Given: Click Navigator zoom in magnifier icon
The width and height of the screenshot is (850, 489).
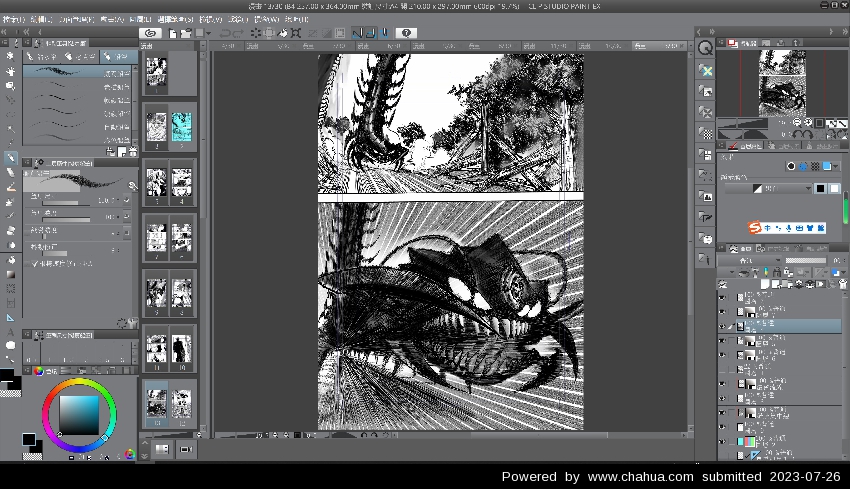Looking at the screenshot, I should [808, 123].
